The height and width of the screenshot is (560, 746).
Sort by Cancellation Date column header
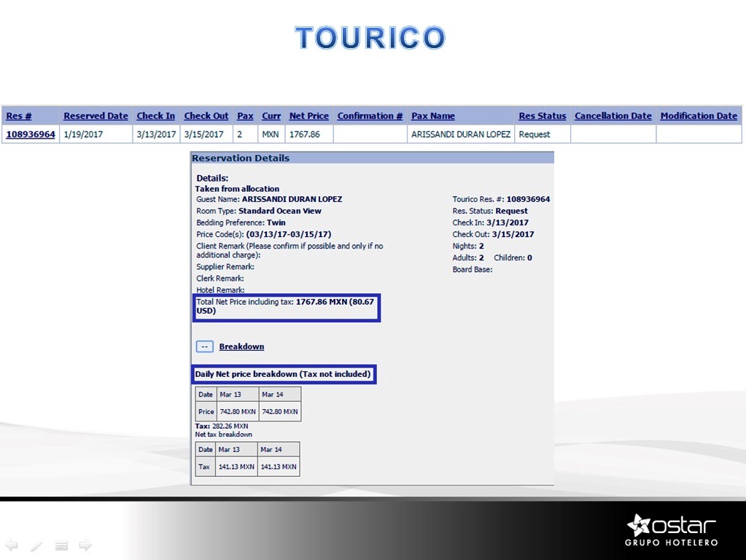click(x=613, y=116)
